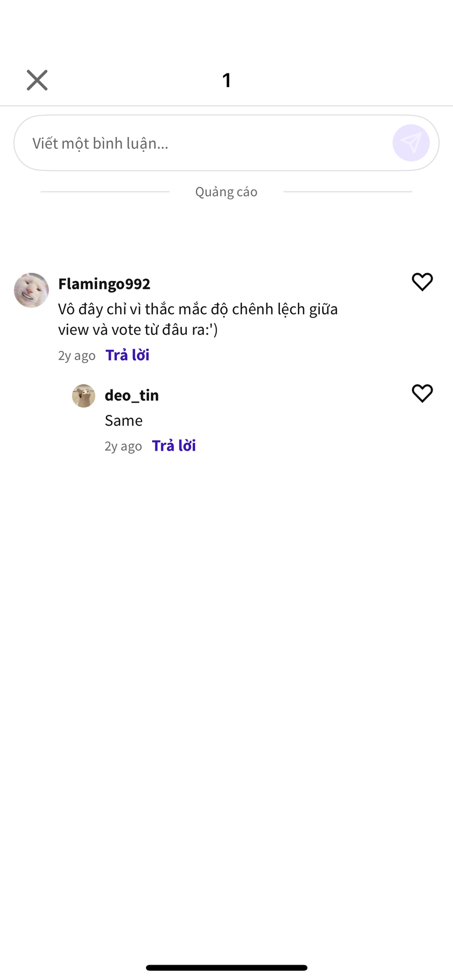Select the 'Same' reply text

coord(124,421)
